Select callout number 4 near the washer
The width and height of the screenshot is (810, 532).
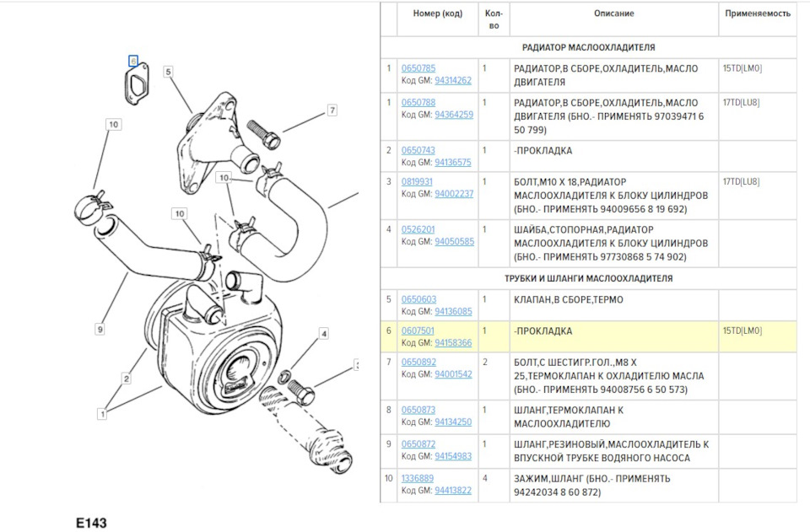coord(323,334)
